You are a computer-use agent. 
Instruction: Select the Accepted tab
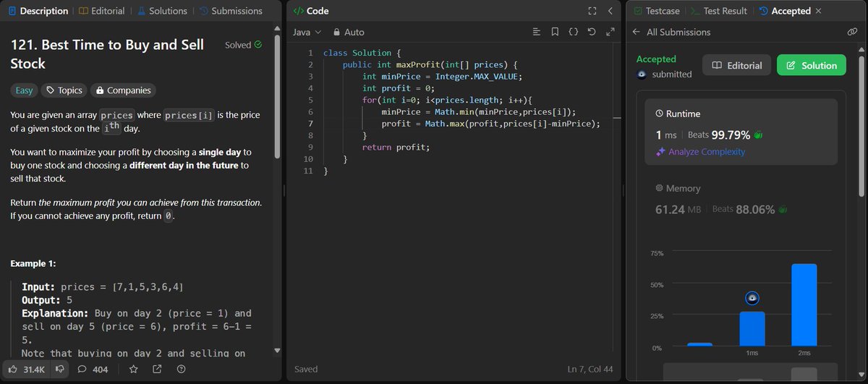pos(784,11)
